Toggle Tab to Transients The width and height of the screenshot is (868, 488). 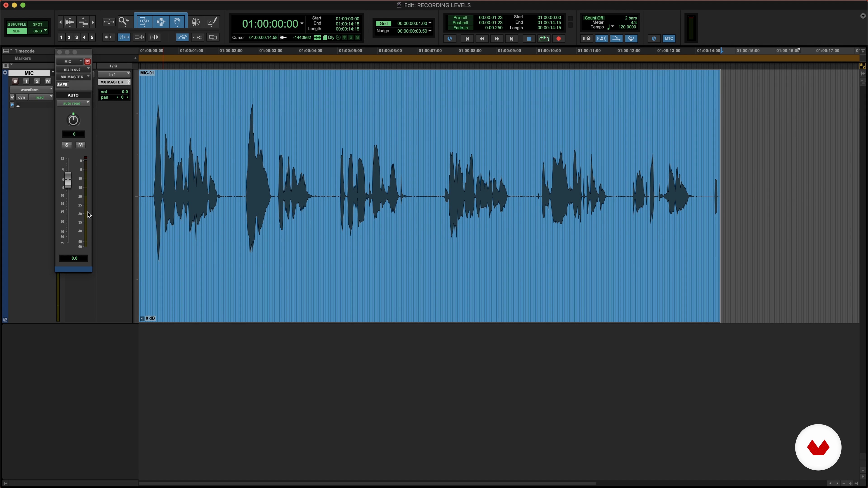click(108, 37)
